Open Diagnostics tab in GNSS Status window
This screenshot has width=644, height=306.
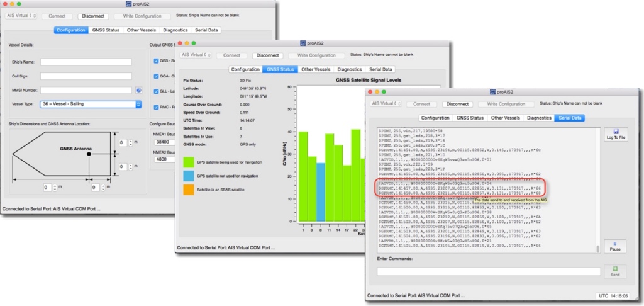(x=350, y=69)
